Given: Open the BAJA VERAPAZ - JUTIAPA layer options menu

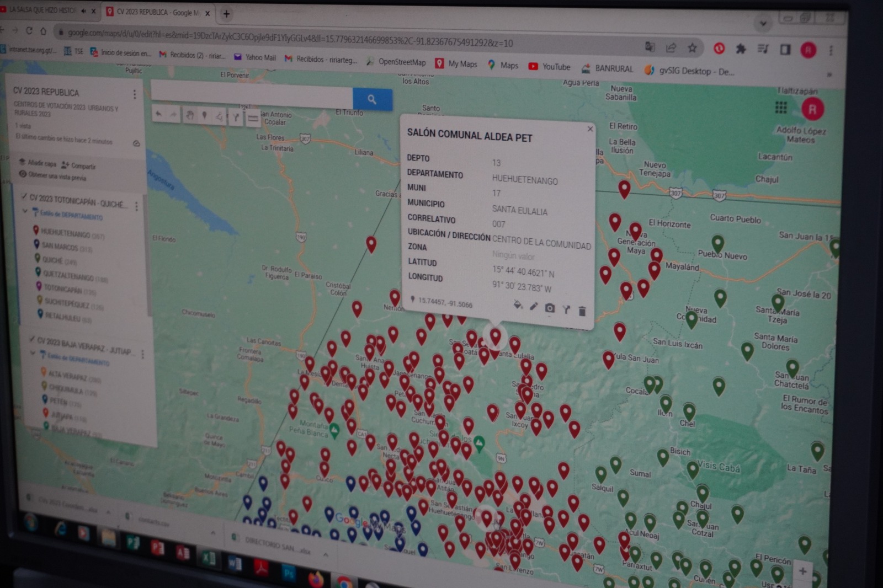Looking at the screenshot, I should 142,354.
